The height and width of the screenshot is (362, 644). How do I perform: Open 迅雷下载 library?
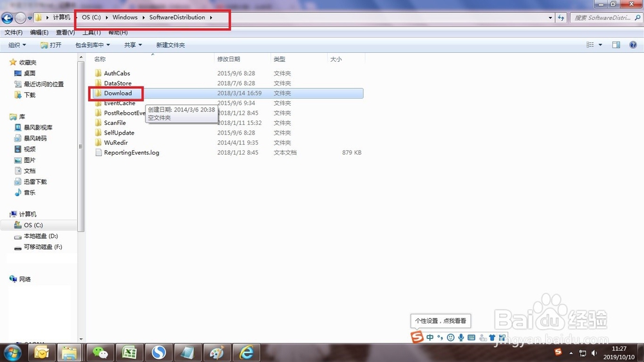tap(35, 181)
